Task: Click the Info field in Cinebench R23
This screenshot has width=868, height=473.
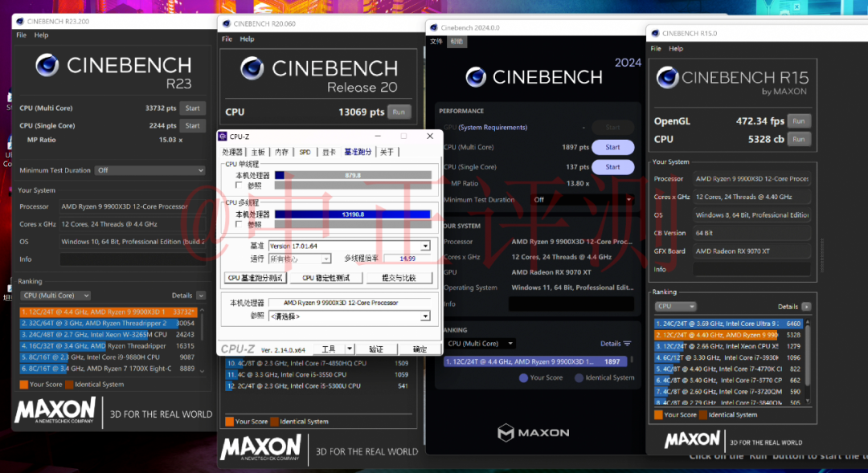Action: [133, 259]
